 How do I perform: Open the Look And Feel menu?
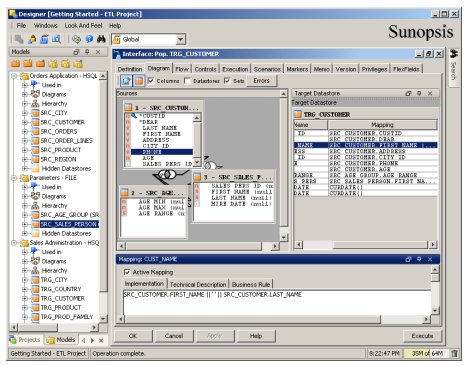pos(83,25)
